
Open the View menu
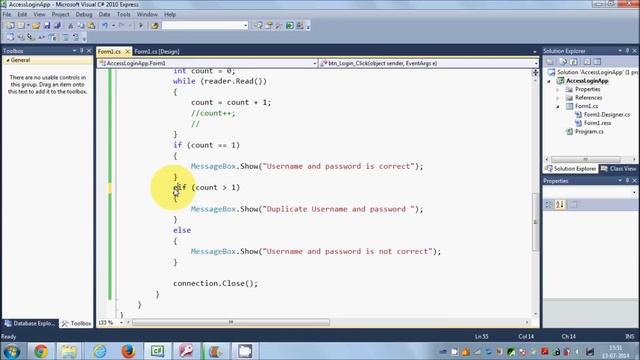pyautogui.click(x=39, y=14)
